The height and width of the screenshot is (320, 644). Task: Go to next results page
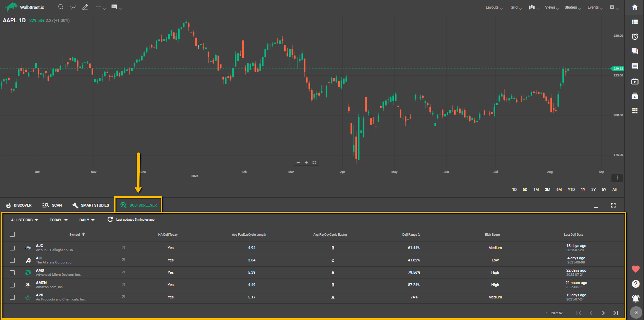tap(603, 313)
